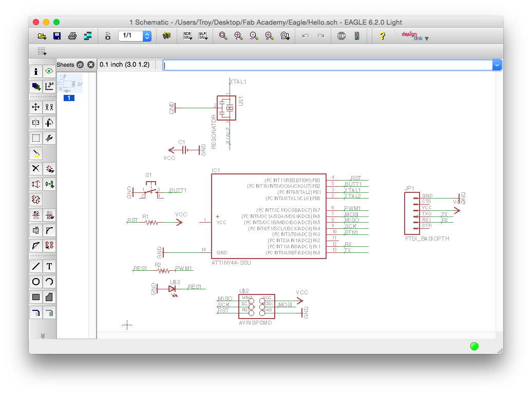This screenshot has height=395, width=532.
Task: Select the zoom-to-selection tool
Action: coord(285,36)
